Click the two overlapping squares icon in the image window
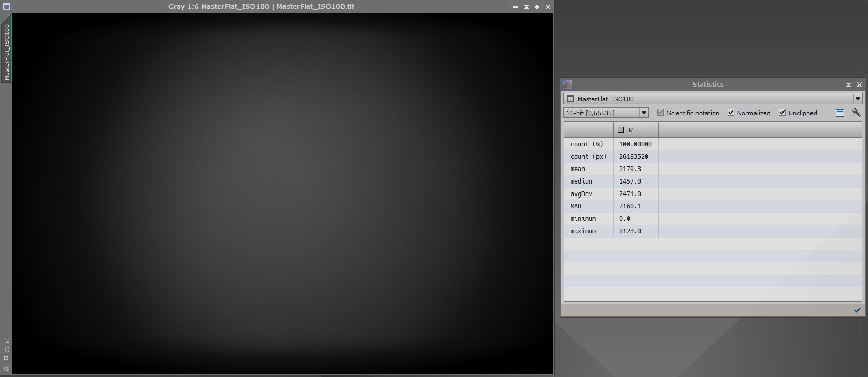This screenshot has width=868, height=377. 7,359
